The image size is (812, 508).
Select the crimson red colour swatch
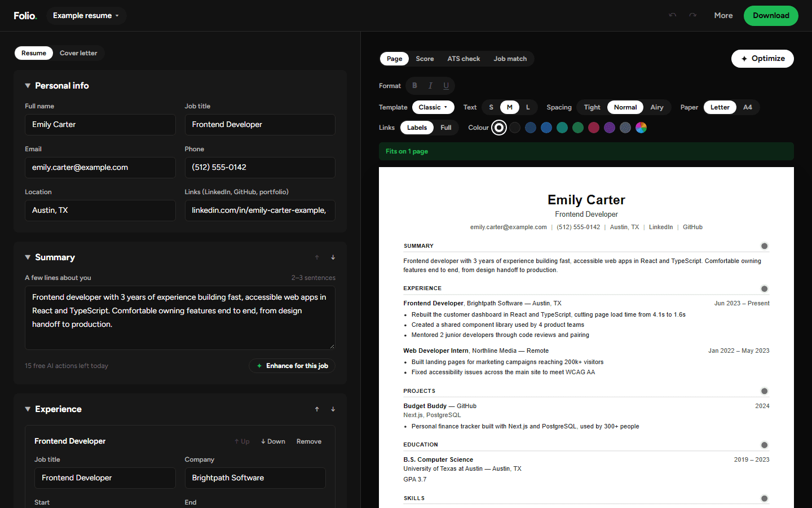[x=594, y=128]
